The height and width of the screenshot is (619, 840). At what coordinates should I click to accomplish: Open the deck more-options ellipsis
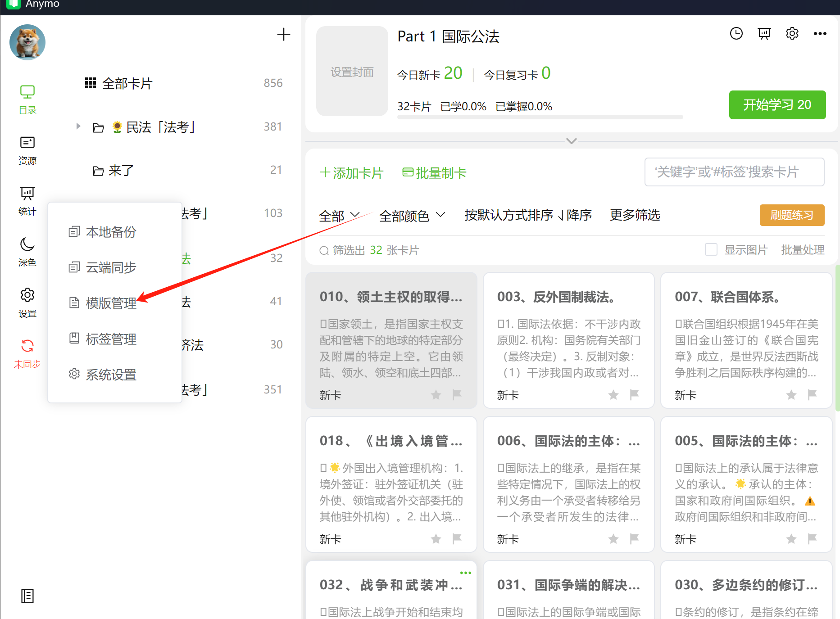pos(820,33)
